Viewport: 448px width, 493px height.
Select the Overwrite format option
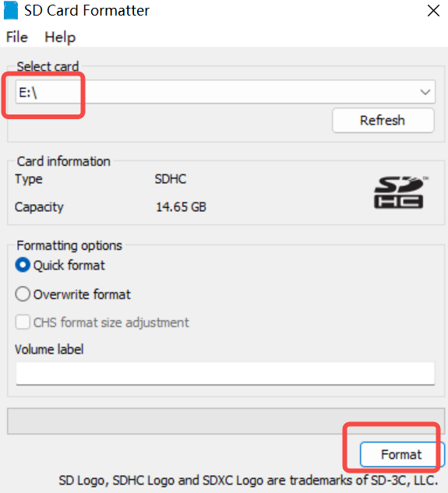click(x=23, y=294)
